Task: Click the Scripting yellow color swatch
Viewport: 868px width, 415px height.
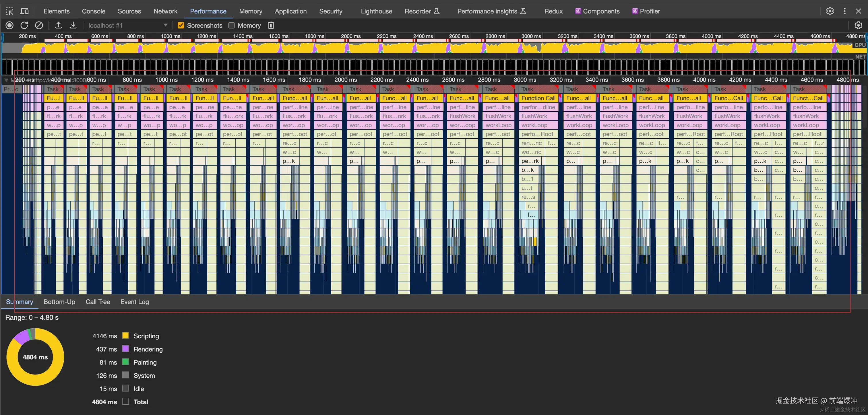Action: point(125,336)
